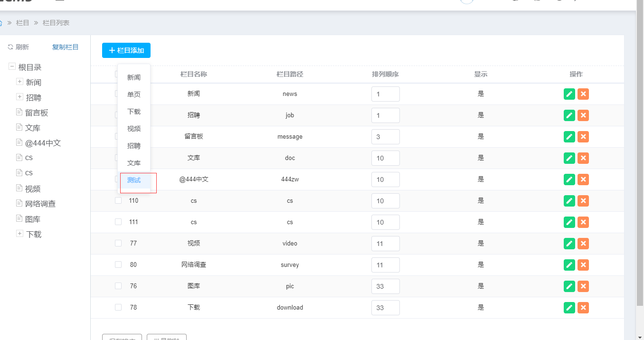Edit the 视频 video row
Screen dimensions: 644x340
pos(569,244)
